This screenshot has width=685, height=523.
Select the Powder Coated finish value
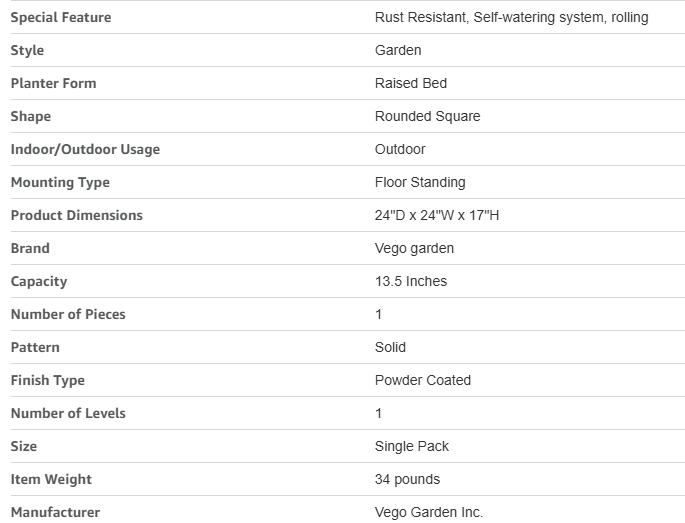(423, 380)
